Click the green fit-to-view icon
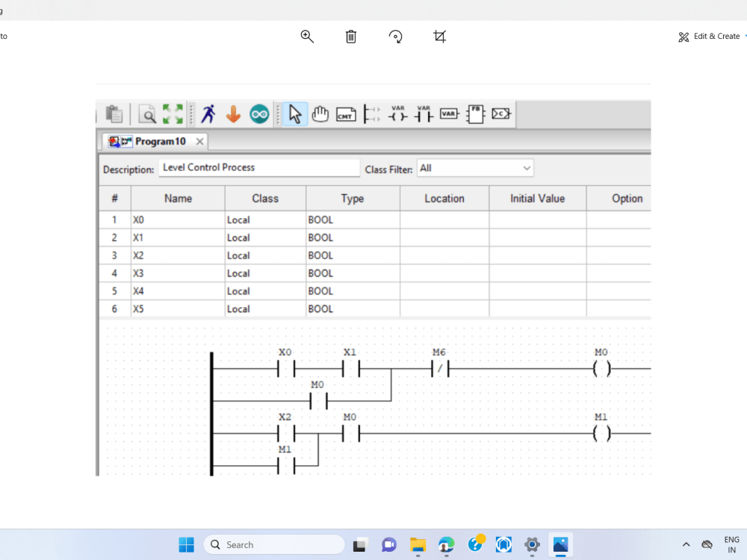 [x=173, y=114]
